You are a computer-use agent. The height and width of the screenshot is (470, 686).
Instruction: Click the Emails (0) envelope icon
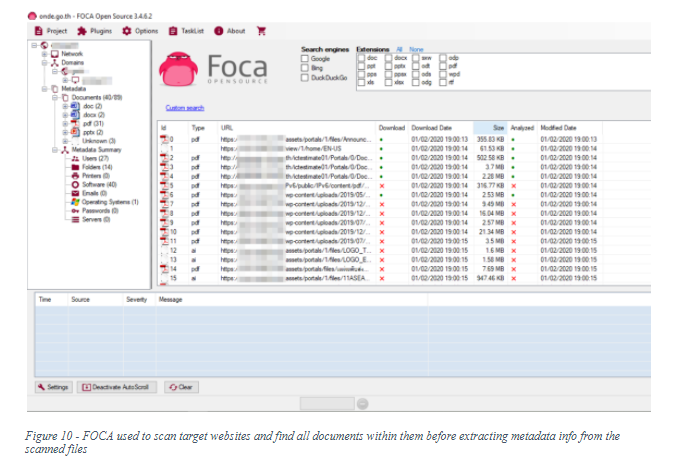click(x=75, y=193)
